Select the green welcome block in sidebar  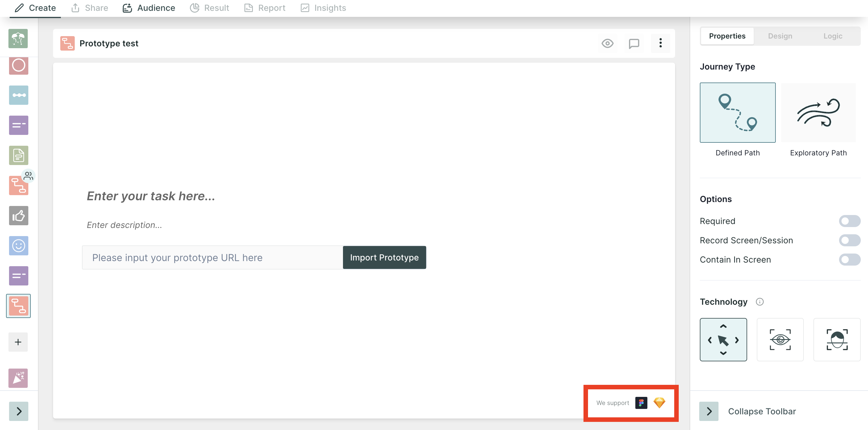[x=18, y=39]
